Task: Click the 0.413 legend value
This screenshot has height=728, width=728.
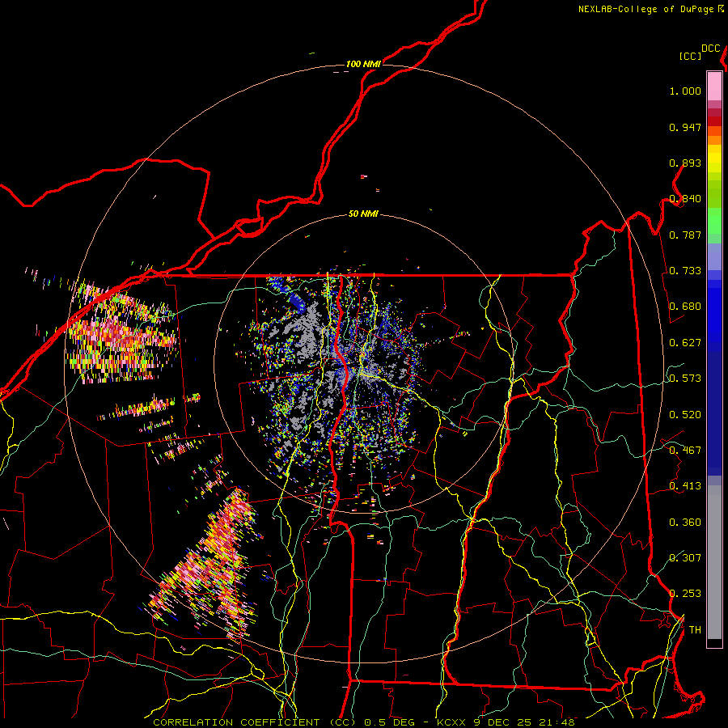Action: coord(685,486)
